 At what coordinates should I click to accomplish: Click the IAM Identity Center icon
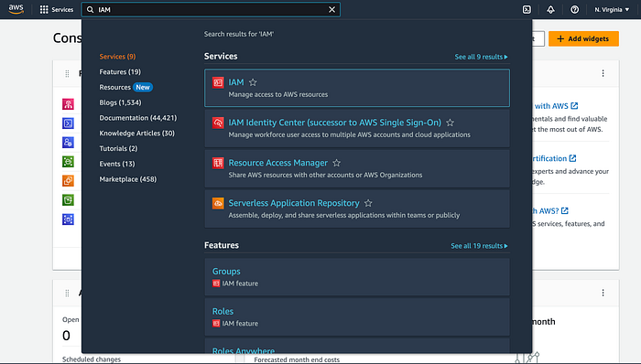coord(218,123)
